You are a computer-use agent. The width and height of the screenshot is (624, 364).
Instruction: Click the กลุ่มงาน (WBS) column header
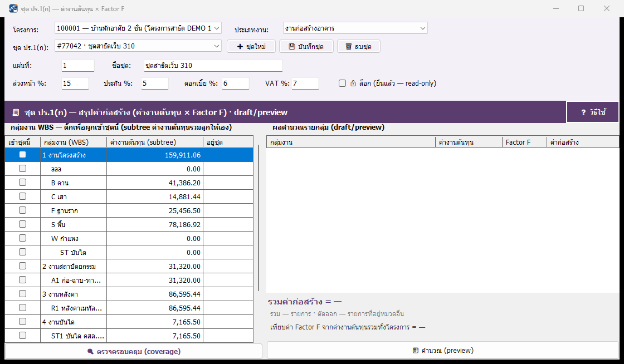pos(74,142)
